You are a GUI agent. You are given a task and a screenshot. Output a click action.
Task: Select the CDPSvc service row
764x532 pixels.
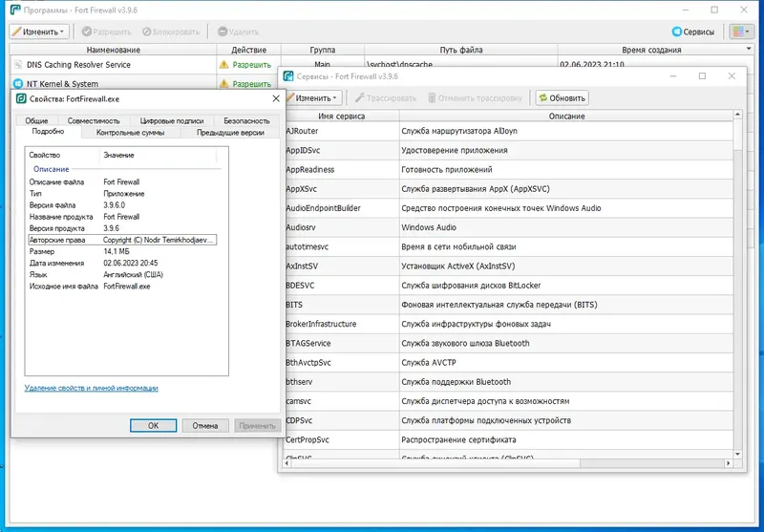coord(508,420)
